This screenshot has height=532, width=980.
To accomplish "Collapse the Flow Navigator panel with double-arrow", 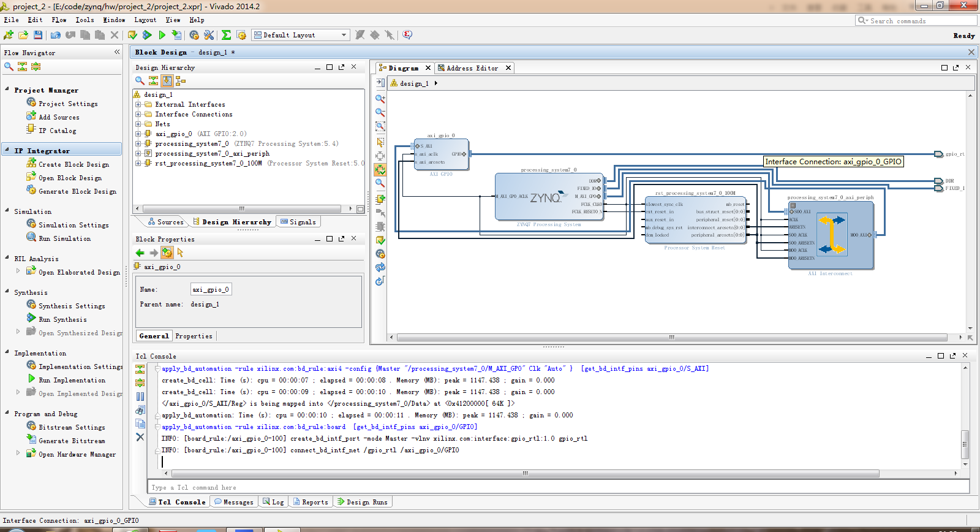I will point(117,52).
